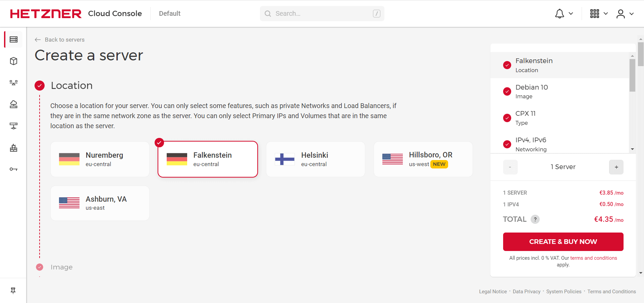
Task: Go back to servers link
Action: pyautogui.click(x=60, y=40)
